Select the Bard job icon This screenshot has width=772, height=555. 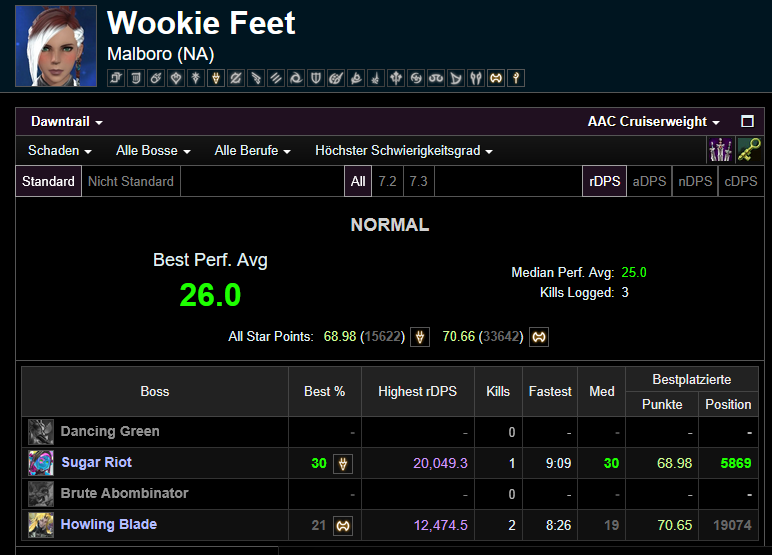tap(136, 78)
